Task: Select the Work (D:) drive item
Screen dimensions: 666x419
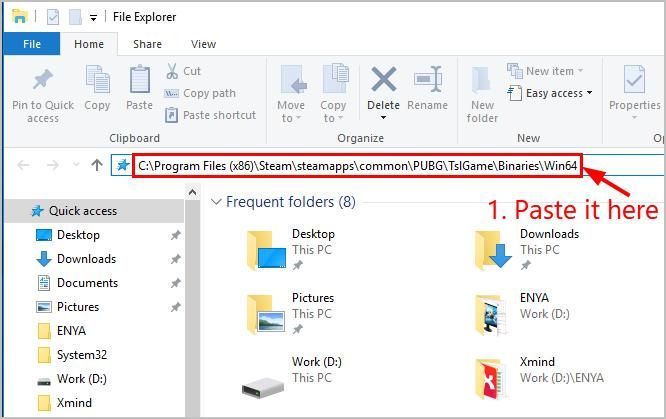Action: [x=292, y=377]
